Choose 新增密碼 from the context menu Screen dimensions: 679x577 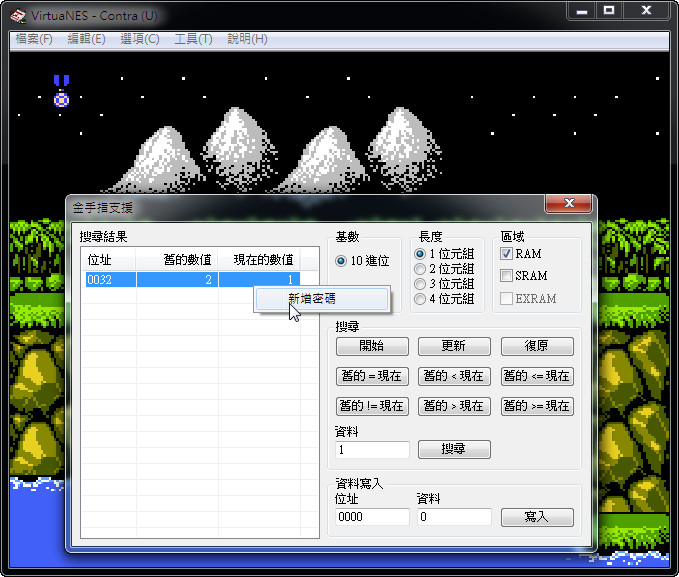pos(322,299)
